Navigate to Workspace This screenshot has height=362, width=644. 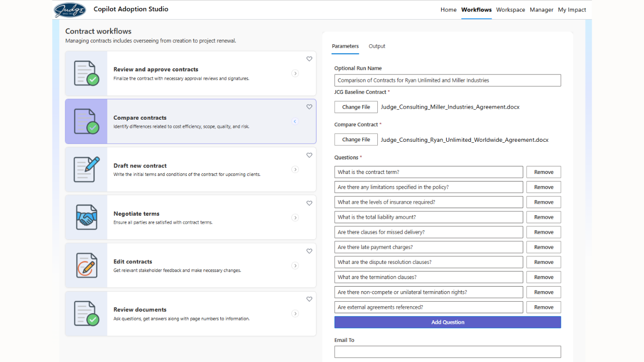[x=511, y=10]
